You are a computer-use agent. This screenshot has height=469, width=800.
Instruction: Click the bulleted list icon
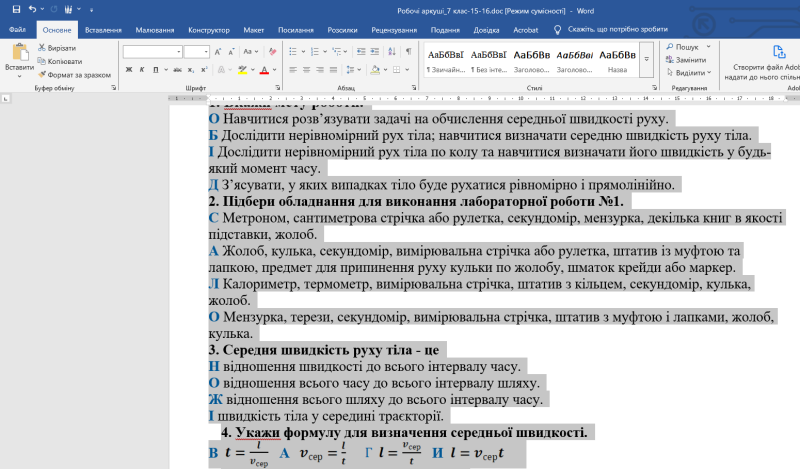click(x=293, y=52)
